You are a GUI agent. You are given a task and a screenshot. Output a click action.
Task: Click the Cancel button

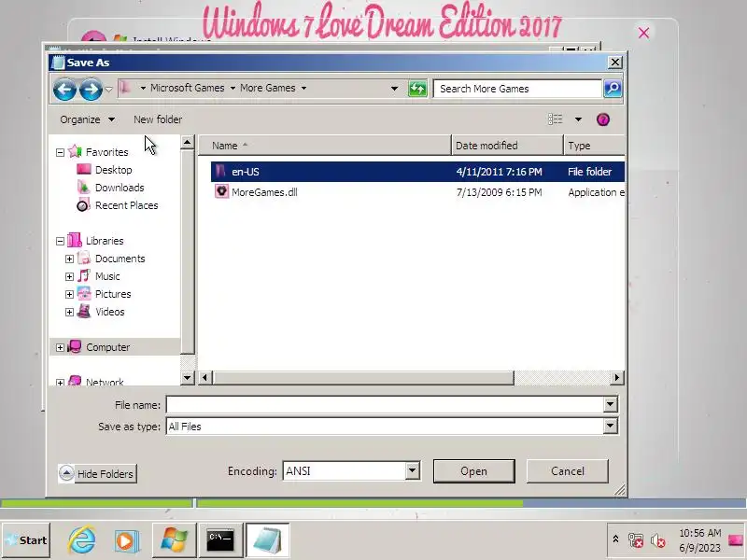568,471
